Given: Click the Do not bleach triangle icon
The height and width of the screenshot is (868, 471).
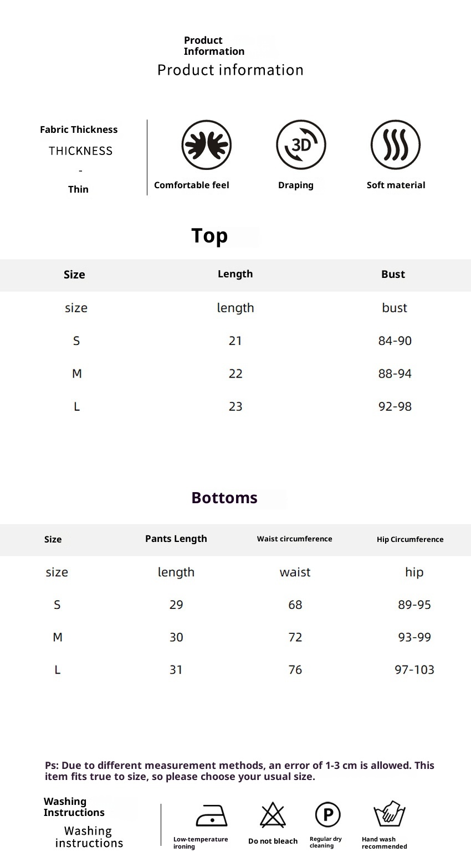Looking at the screenshot, I should point(273,815).
